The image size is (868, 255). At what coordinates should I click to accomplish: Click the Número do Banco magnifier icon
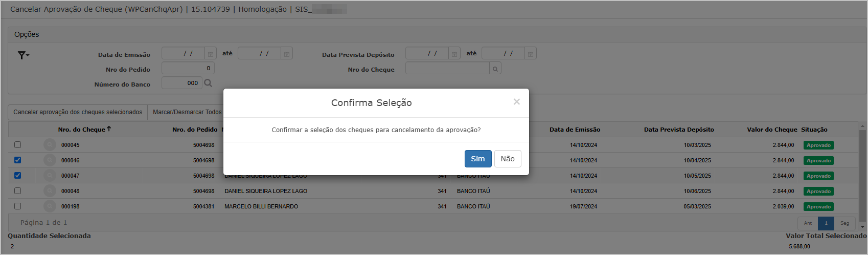point(208,83)
